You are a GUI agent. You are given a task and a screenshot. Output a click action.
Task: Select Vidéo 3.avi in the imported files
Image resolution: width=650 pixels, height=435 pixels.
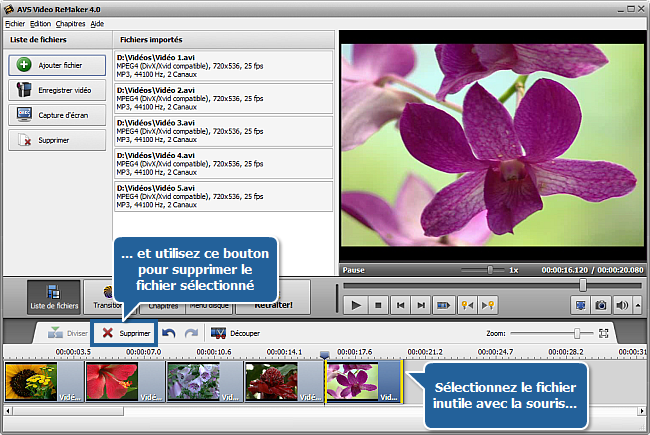[224, 130]
